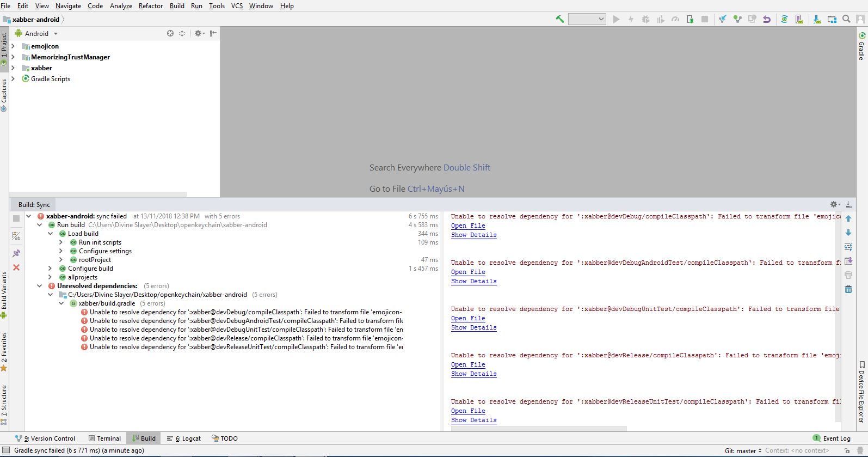Viewport: 868px width, 457px height.
Task: Open Project panel gear settings
Action: pyautogui.click(x=199, y=33)
